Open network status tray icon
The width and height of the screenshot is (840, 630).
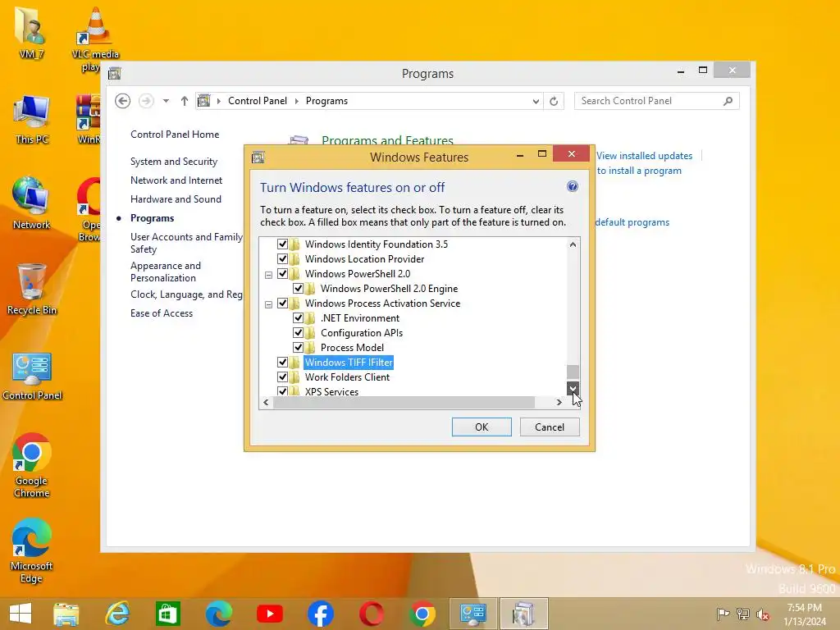(742, 614)
